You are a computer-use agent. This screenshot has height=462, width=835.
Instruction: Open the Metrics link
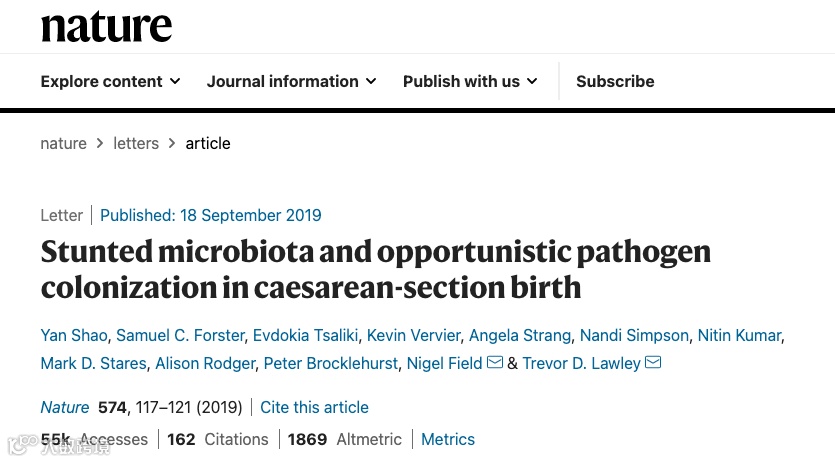click(x=448, y=439)
